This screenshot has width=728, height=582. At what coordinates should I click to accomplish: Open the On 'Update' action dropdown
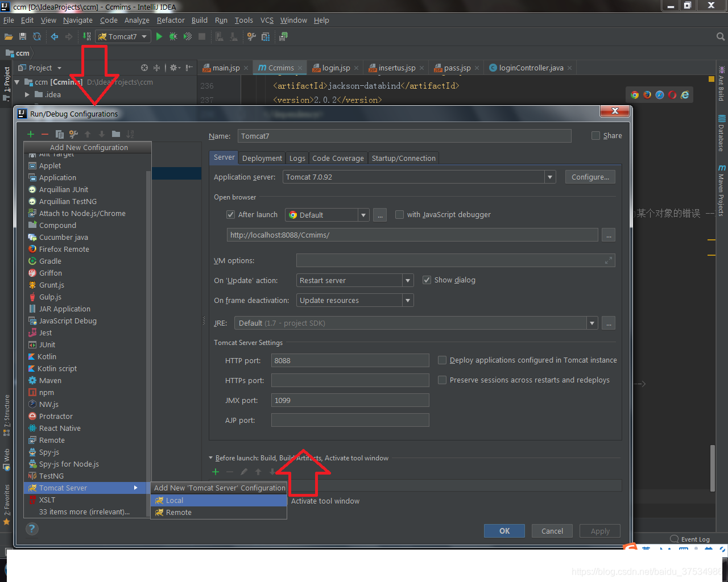[408, 280]
